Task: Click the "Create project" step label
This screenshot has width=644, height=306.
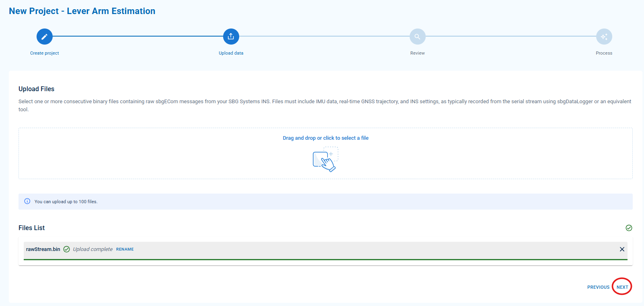Action: point(45,53)
